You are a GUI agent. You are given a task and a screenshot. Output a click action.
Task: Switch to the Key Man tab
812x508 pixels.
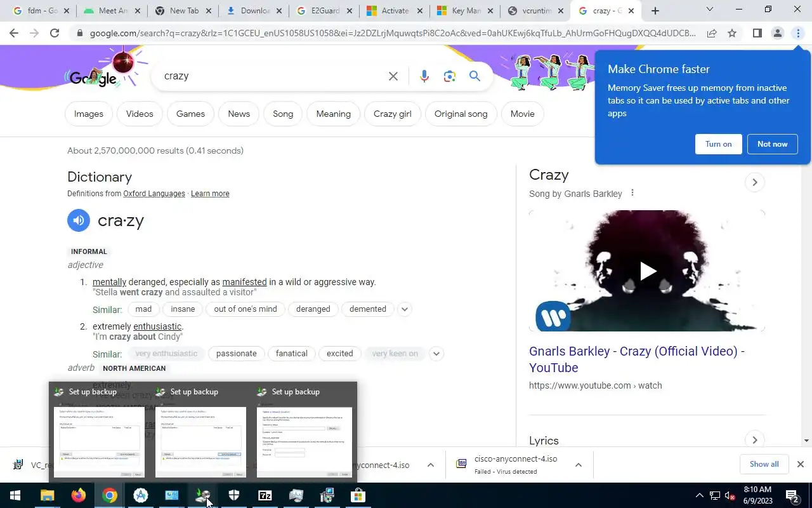pos(466,11)
